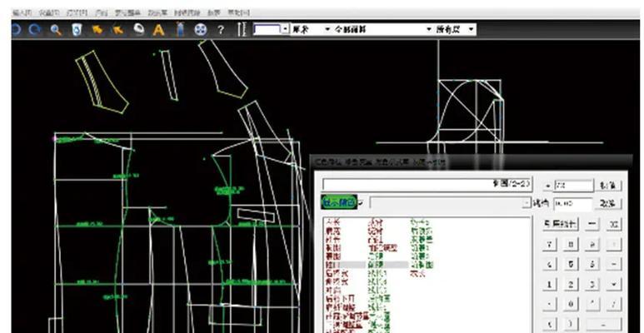Click the value field showing 10.00

573,204
